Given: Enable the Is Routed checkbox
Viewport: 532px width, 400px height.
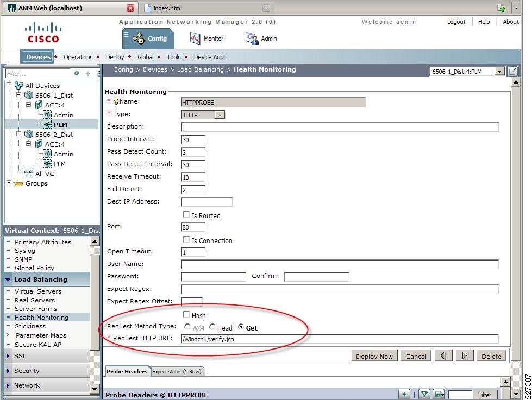Looking at the screenshot, I should [186, 214].
